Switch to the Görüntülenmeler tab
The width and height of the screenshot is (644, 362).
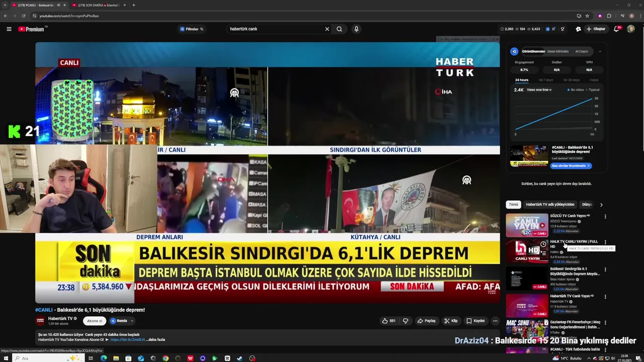(x=533, y=51)
